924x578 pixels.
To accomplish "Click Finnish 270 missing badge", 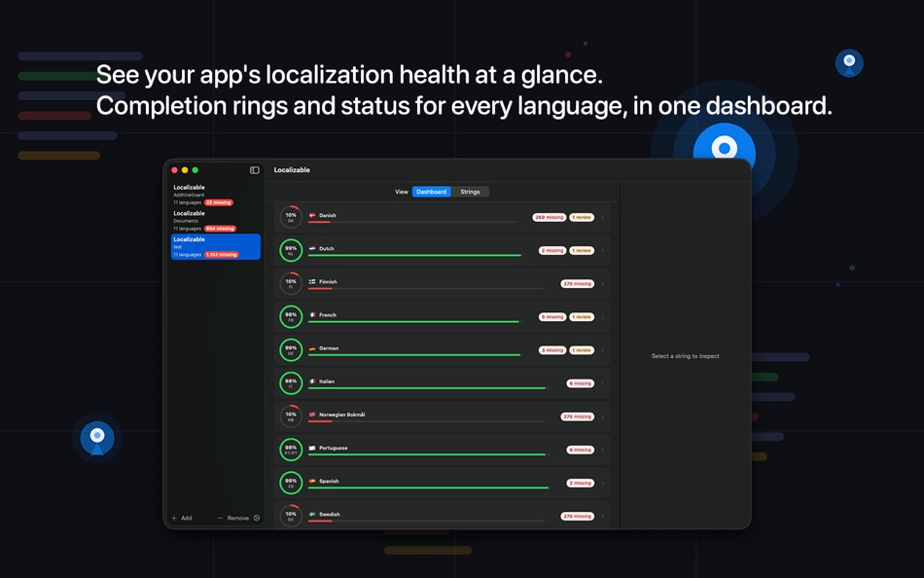I will [x=578, y=284].
